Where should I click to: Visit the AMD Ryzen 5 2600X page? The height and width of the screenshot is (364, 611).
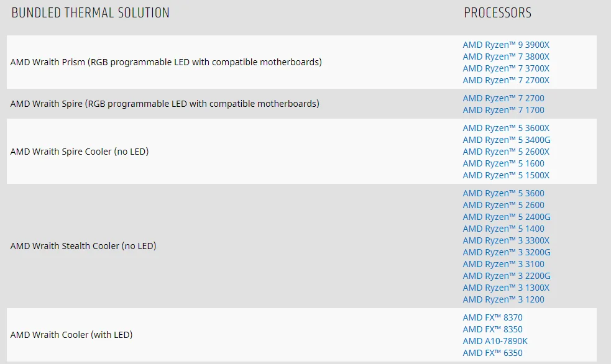click(x=506, y=152)
